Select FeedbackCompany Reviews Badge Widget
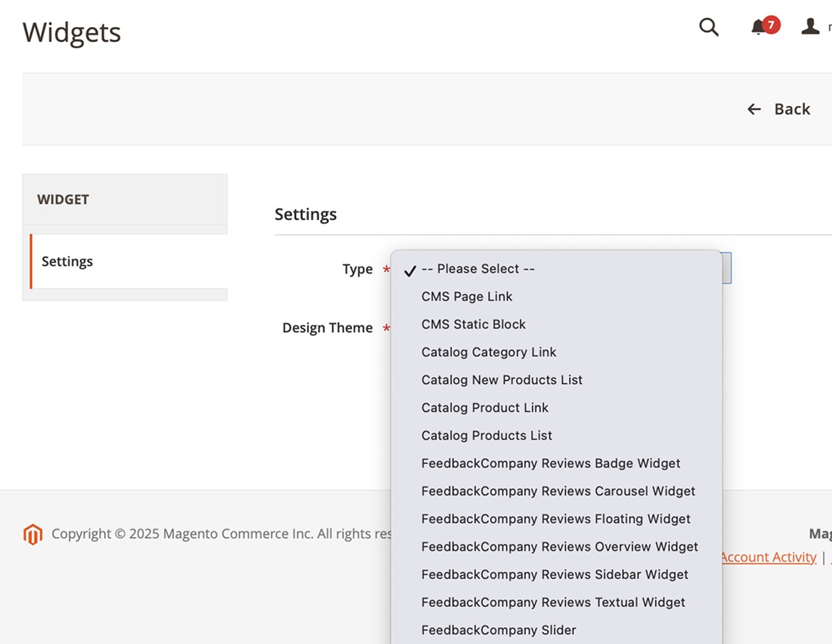Viewport: 832px width, 644px height. [556, 463]
